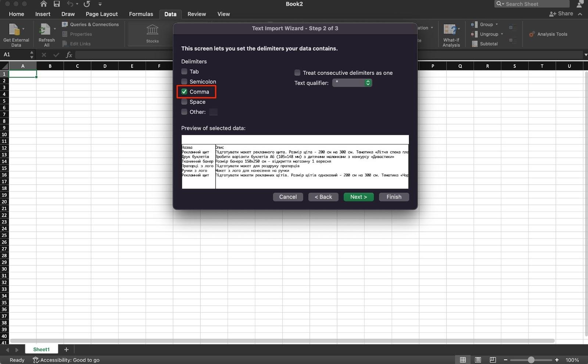The image size is (588, 364).
Task: Click the Analysis Tools icon
Action: pyautogui.click(x=532, y=34)
